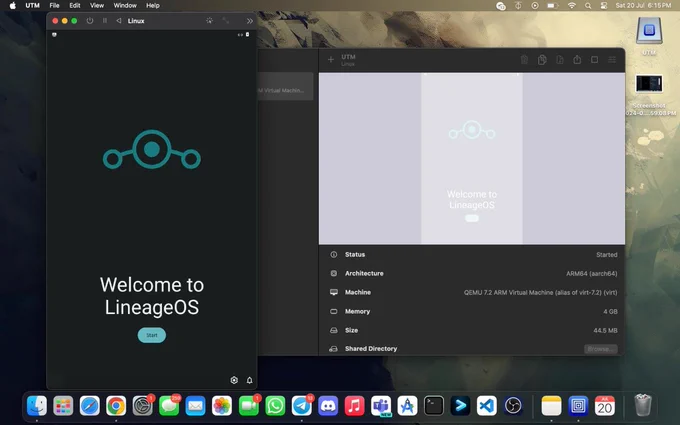The image size is (680, 425).
Task: Click the LineageOS logo in the VM window
Action: [152, 150]
